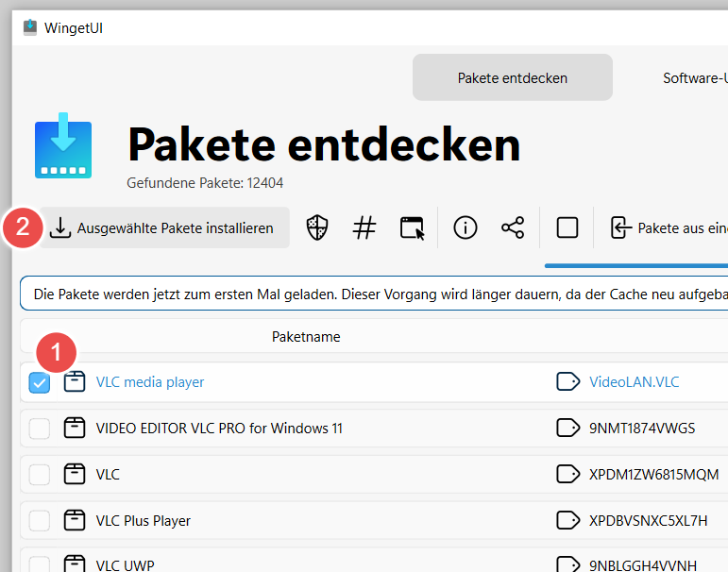Check the VLC package checkbox
The width and height of the screenshot is (728, 572).
40,475
